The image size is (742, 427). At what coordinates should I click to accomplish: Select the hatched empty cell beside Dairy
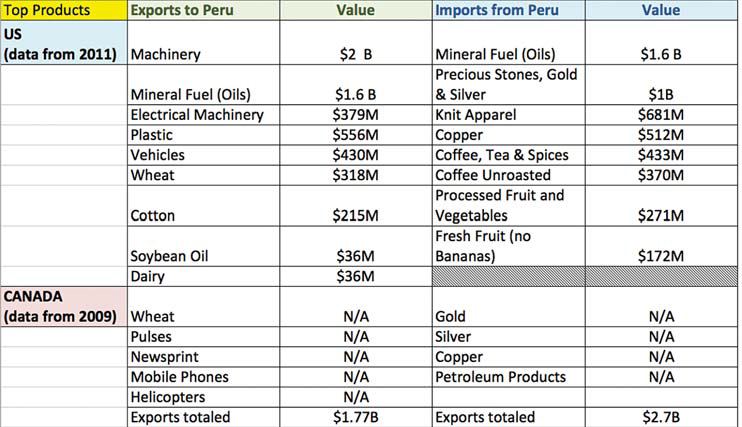coord(509,276)
